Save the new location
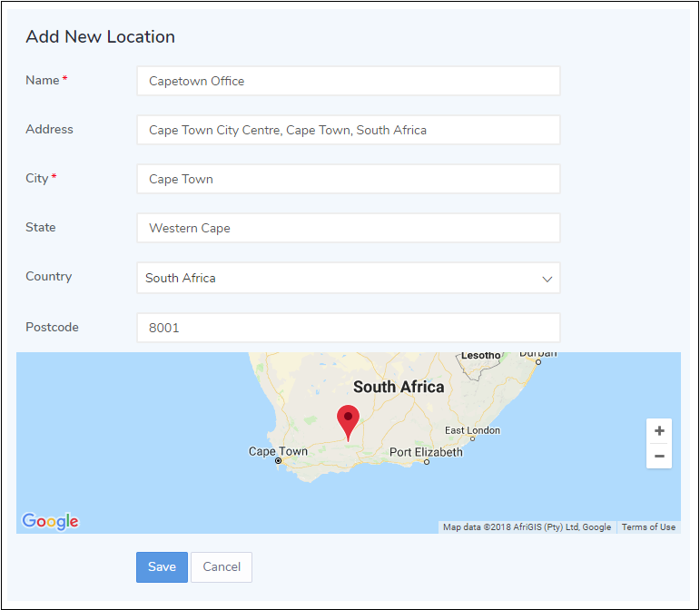The height and width of the screenshot is (610, 700). point(162,567)
